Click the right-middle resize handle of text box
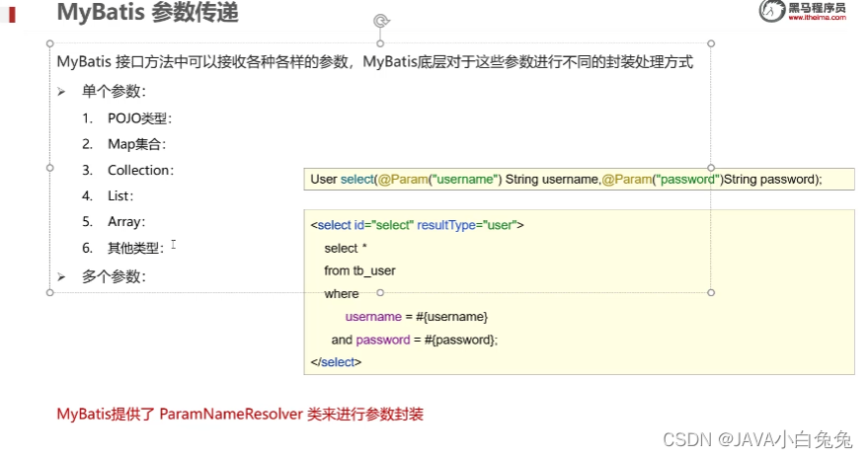868x458 pixels. 711,168
